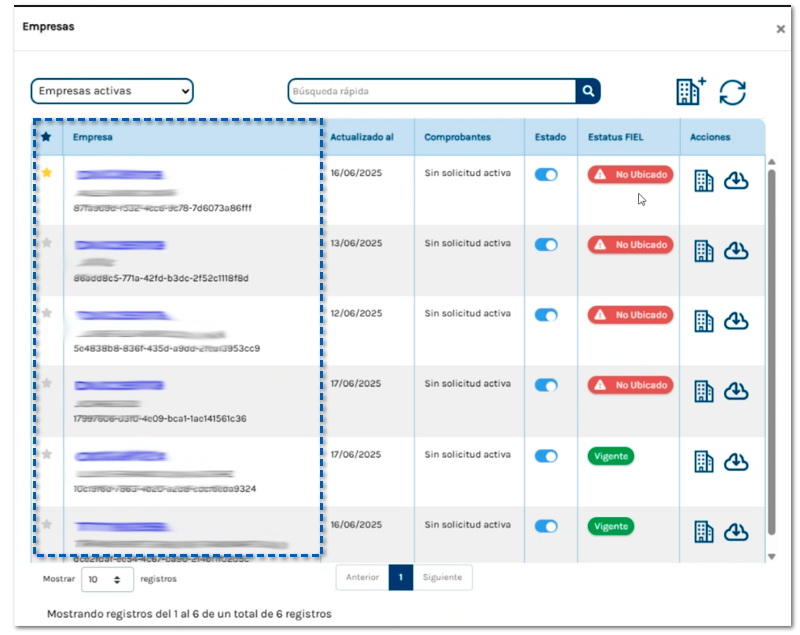The height and width of the screenshot is (635, 800).
Task: Toggle Estado switch in 13/06/2025 row
Action: click(x=546, y=245)
